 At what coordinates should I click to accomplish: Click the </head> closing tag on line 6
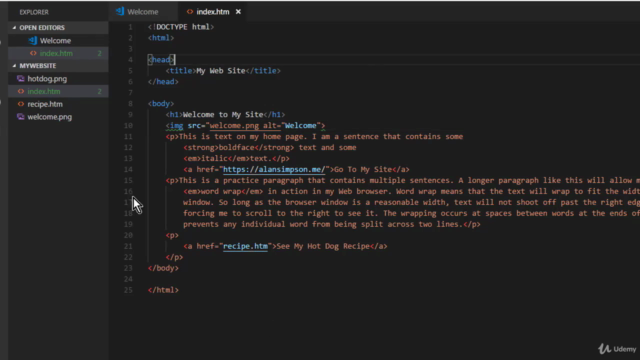click(163, 81)
